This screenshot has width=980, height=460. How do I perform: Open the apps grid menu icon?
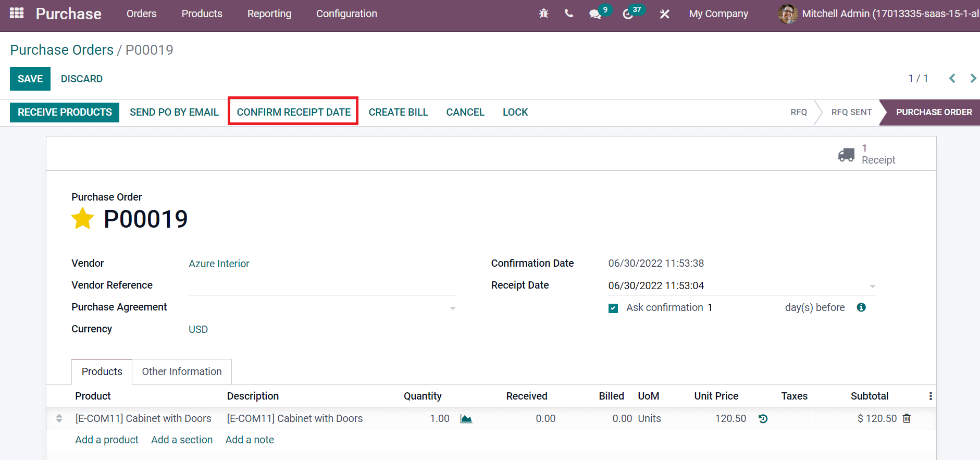coord(17,13)
